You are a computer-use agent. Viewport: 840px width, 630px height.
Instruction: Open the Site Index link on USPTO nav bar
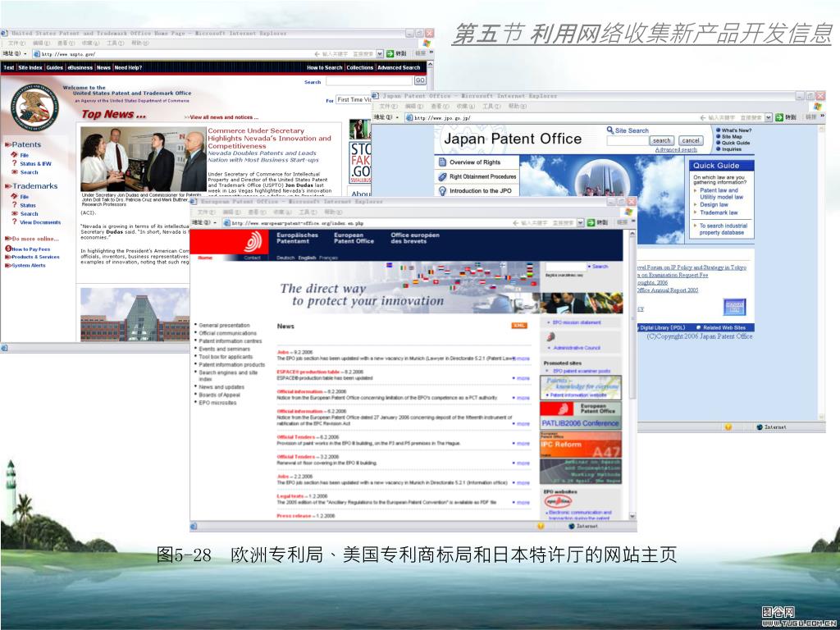click(30, 67)
